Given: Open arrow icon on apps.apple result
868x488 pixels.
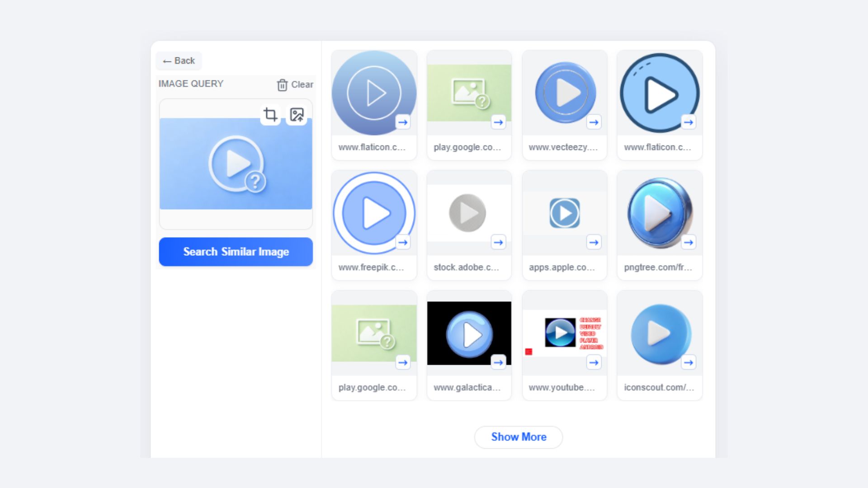Looking at the screenshot, I should [594, 242].
